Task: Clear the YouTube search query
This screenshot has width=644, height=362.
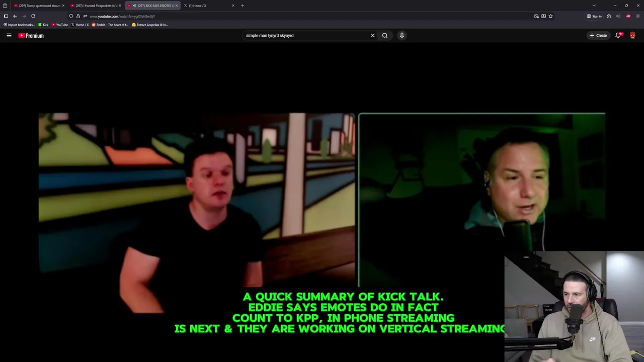Action: (x=372, y=36)
